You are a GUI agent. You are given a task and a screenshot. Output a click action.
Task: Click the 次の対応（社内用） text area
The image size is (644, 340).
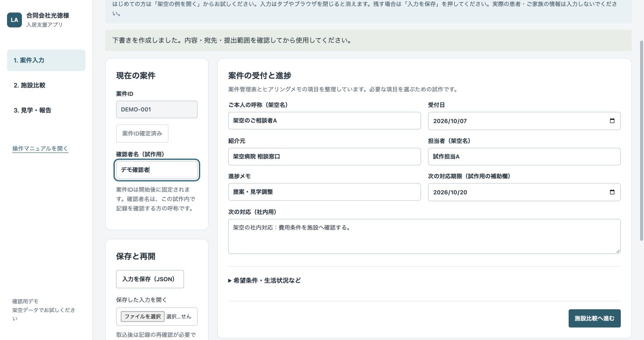click(425, 236)
